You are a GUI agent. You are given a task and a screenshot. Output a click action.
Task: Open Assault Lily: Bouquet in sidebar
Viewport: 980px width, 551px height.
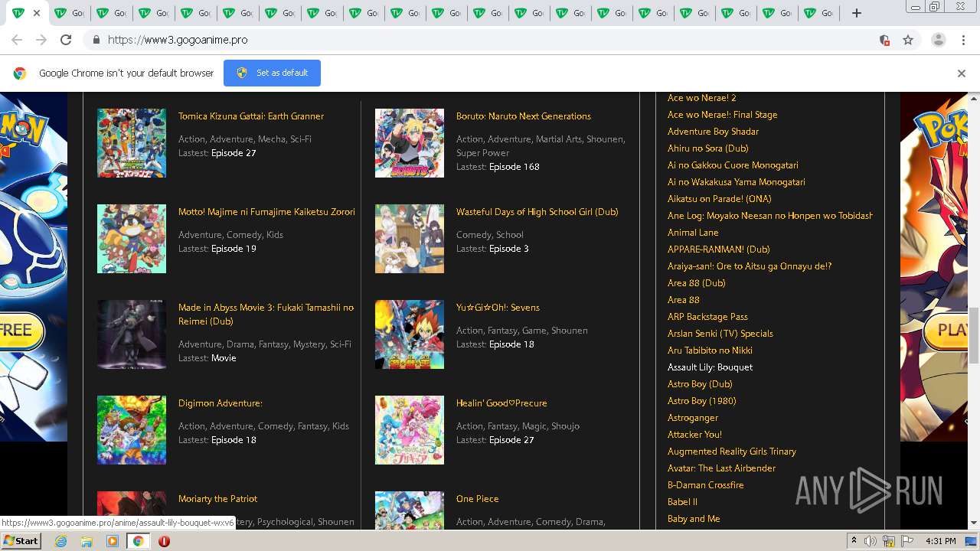[x=710, y=367]
